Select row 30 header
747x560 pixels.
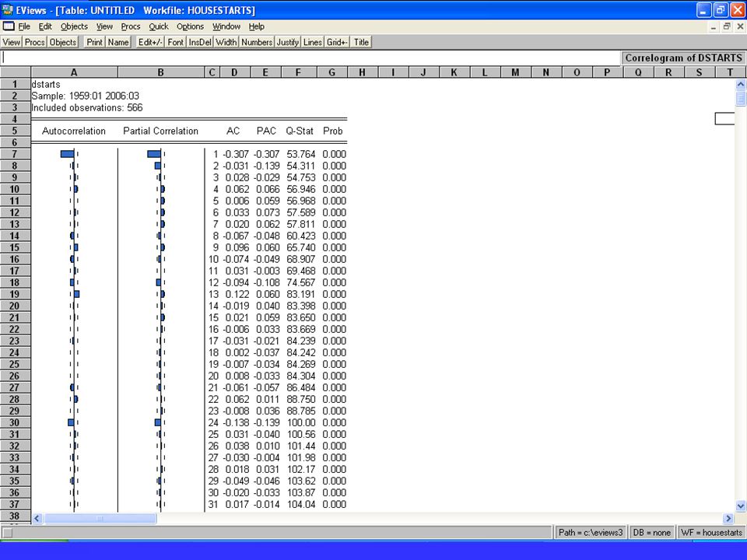[x=15, y=422]
